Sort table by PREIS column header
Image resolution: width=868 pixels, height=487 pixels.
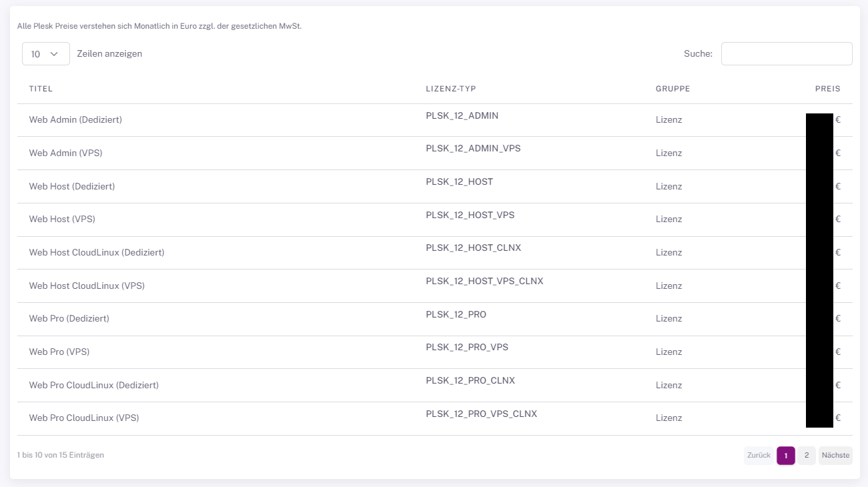coord(827,89)
